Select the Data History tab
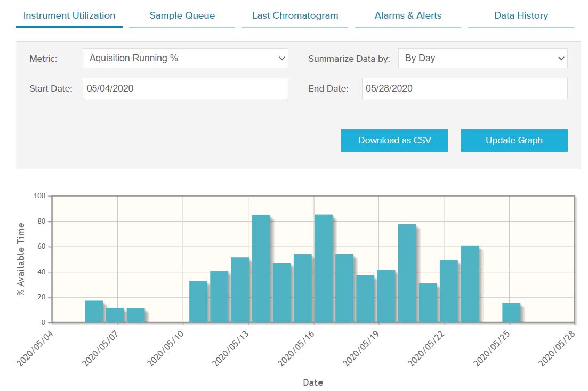The image size is (588, 391). tap(521, 15)
